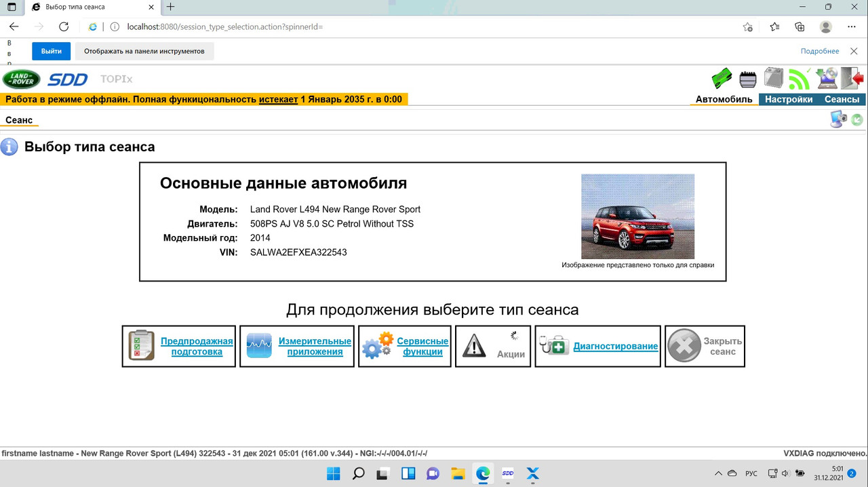Click the green VCI device icon
Screen dimensions: 868x487
click(722, 79)
